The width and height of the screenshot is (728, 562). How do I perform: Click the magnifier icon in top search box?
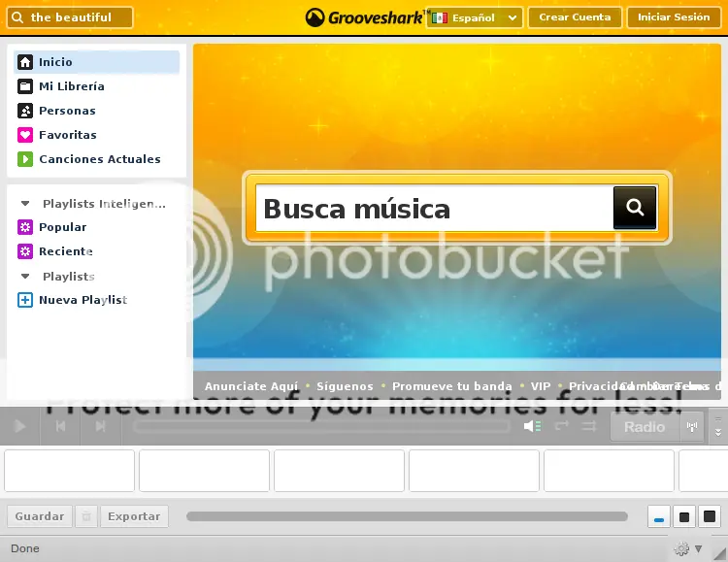[x=17, y=17]
